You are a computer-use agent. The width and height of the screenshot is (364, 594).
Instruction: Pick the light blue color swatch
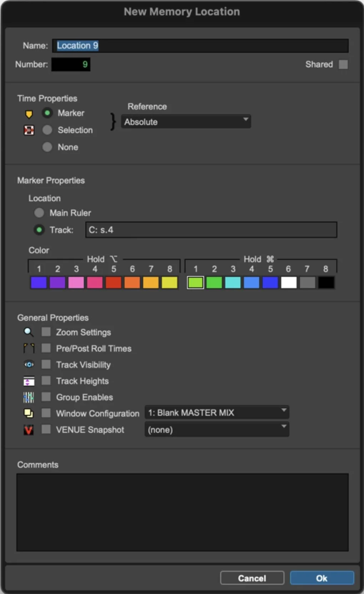(252, 283)
